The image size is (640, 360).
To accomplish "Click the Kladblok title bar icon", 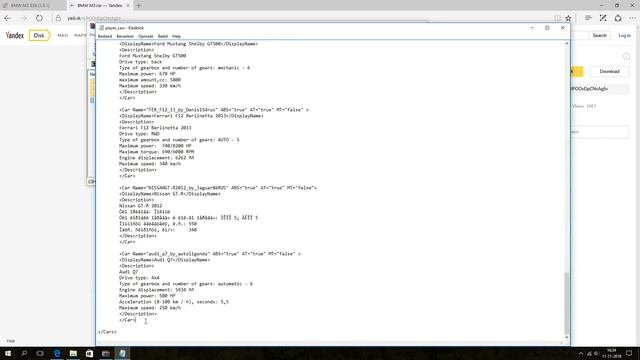I will pyautogui.click(x=101, y=28).
